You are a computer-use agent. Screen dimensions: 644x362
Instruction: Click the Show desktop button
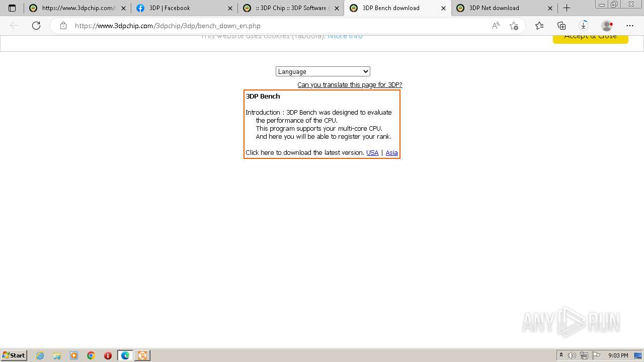(638, 355)
